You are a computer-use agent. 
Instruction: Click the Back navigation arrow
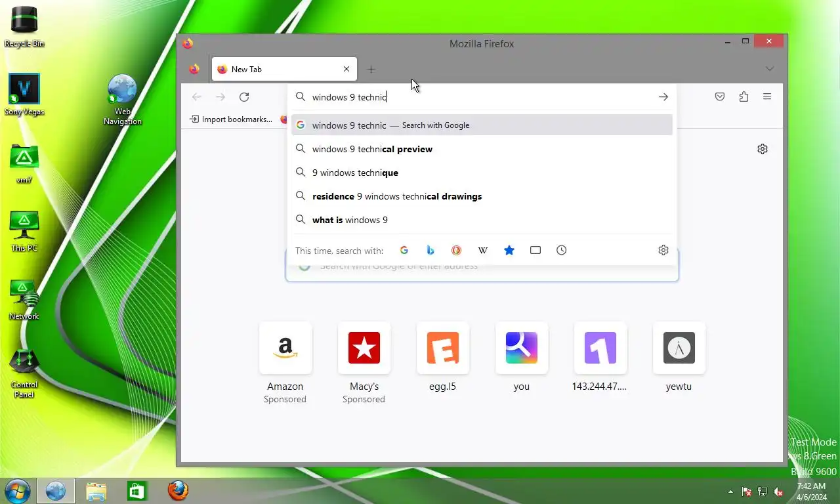tap(197, 97)
